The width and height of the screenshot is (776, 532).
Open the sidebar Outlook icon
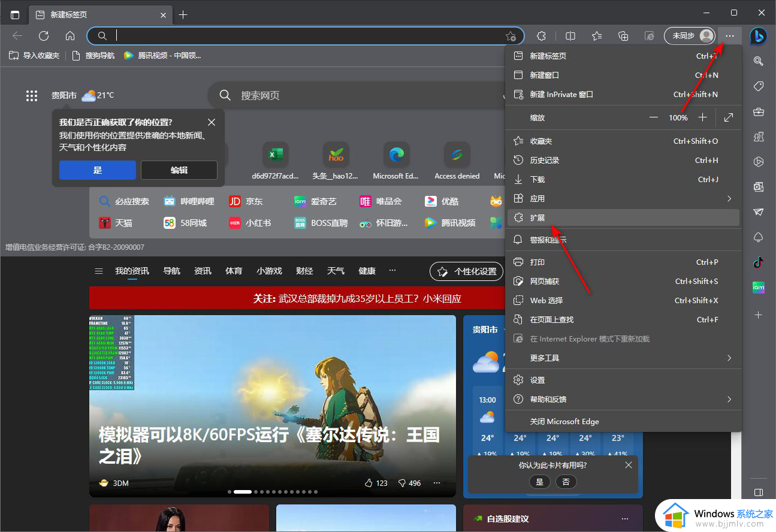pyautogui.click(x=759, y=186)
